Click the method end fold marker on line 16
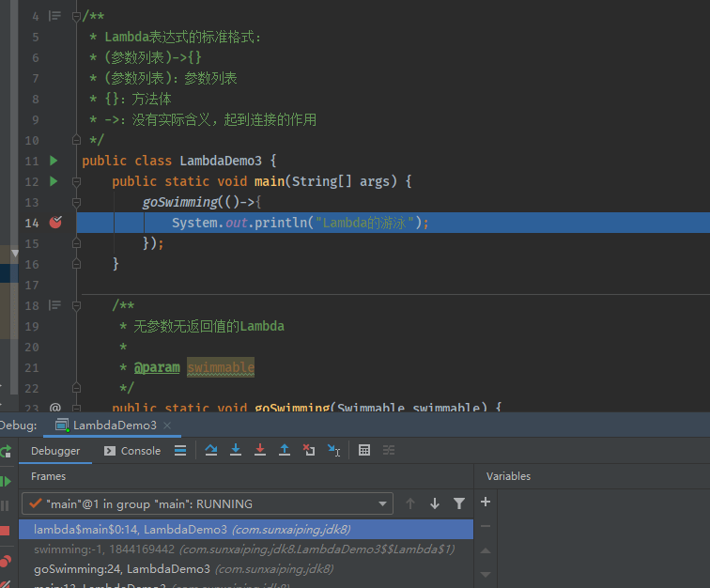Image resolution: width=710 pixels, height=588 pixels. tap(76, 264)
